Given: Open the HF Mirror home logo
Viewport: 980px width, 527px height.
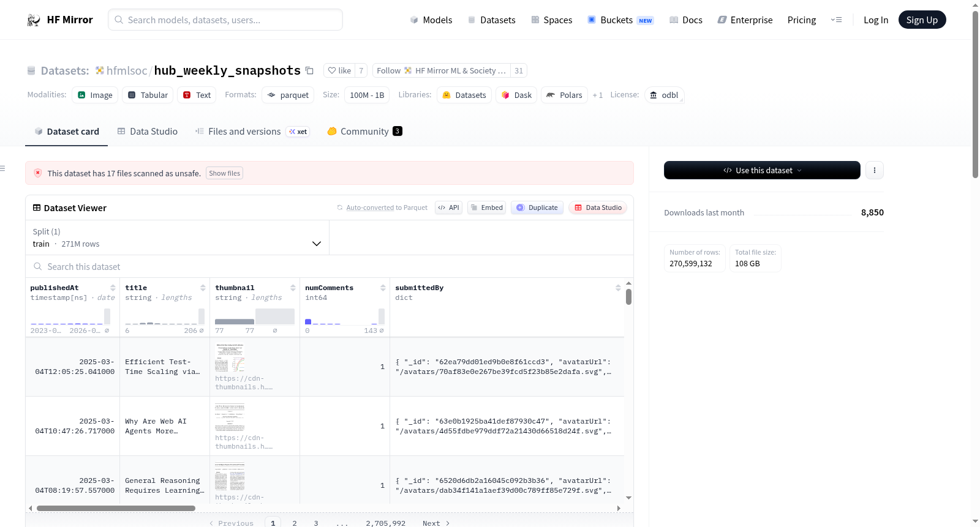Looking at the screenshot, I should click(x=59, y=20).
